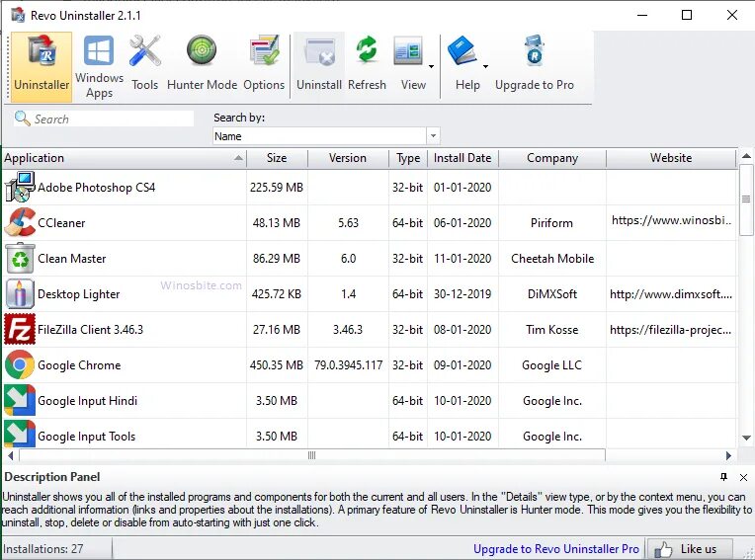The height and width of the screenshot is (560, 755).
Task: Focus the Search input field
Action: 104,119
